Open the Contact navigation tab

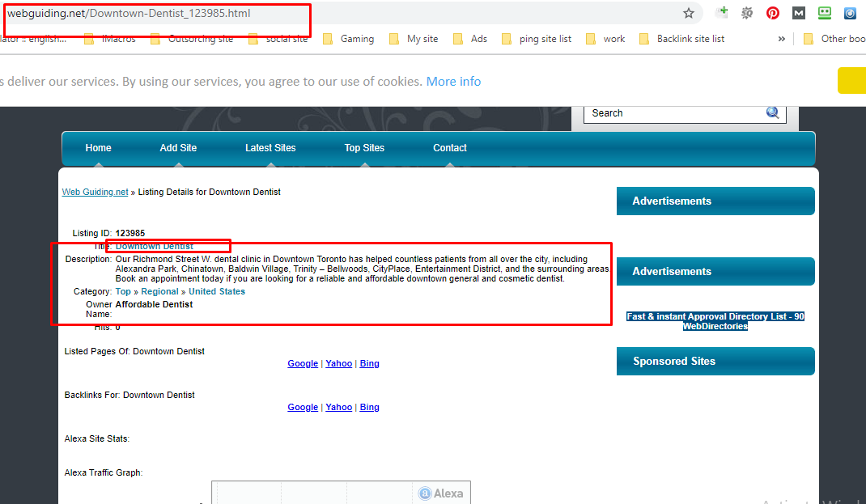[450, 148]
